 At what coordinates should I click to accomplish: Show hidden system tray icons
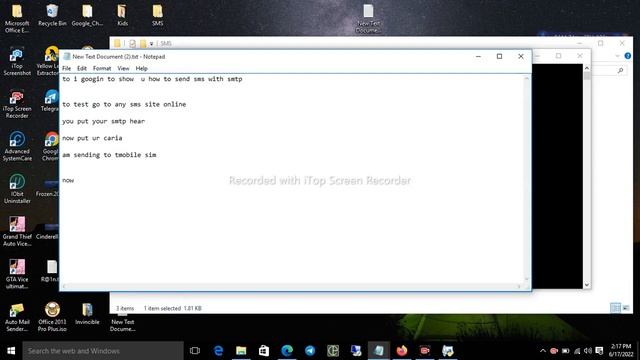[542, 351]
